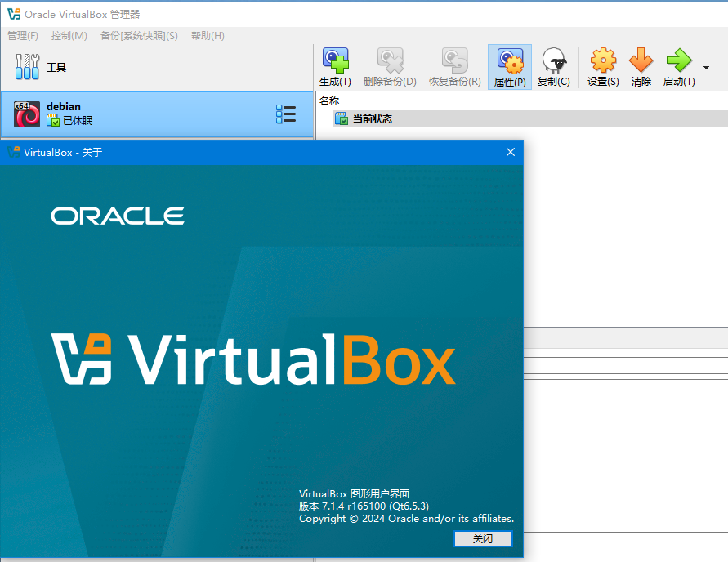Select the 当前状态 snapshot row
The width and height of the screenshot is (728, 562).
click(x=529, y=118)
